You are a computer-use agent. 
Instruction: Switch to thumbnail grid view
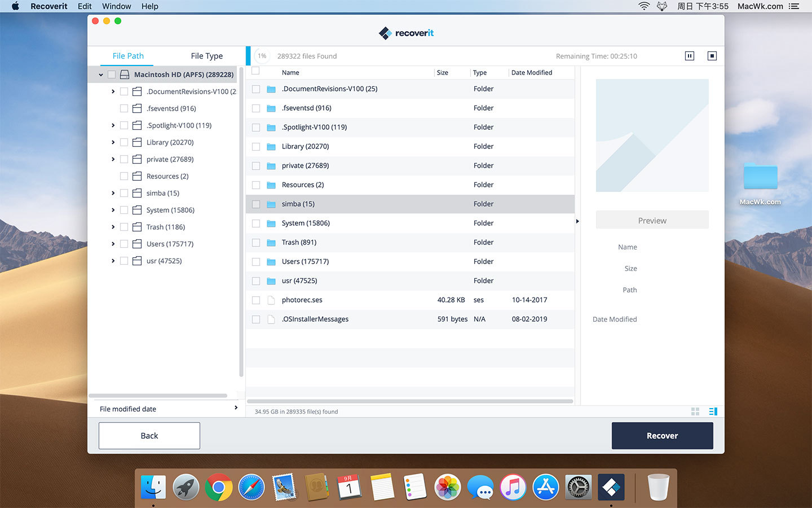[695, 411]
